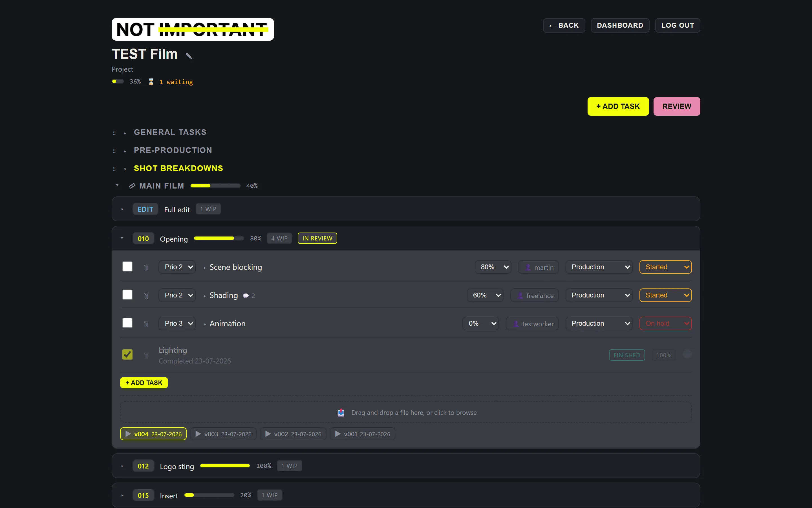Click trash icon on the Lighting row
This screenshot has width=812, height=508.
pyautogui.click(x=146, y=356)
